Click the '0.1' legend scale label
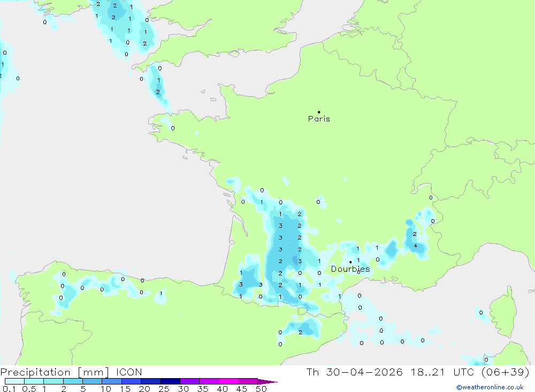The width and height of the screenshot is (535, 392). click(x=9, y=389)
